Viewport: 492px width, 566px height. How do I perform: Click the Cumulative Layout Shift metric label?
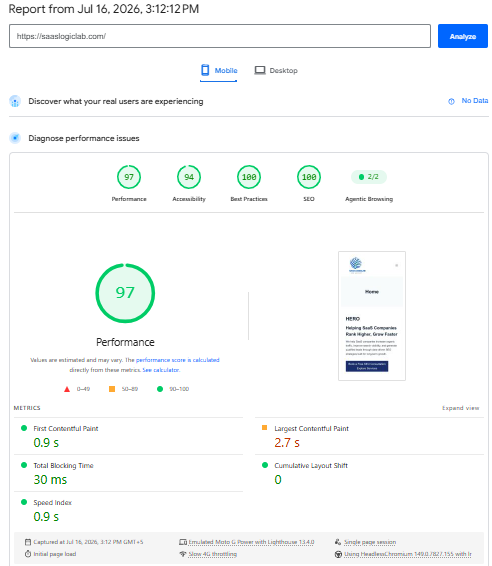pyautogui.click(x=311, y=466)
